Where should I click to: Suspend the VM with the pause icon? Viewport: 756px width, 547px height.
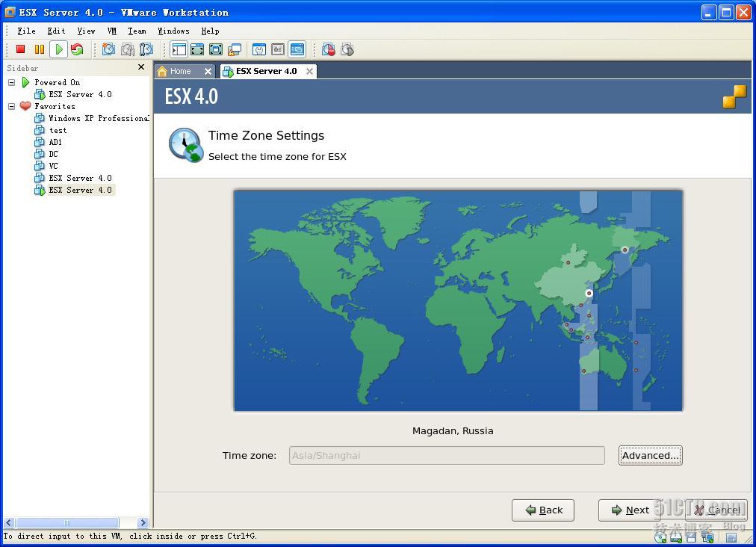40,49
